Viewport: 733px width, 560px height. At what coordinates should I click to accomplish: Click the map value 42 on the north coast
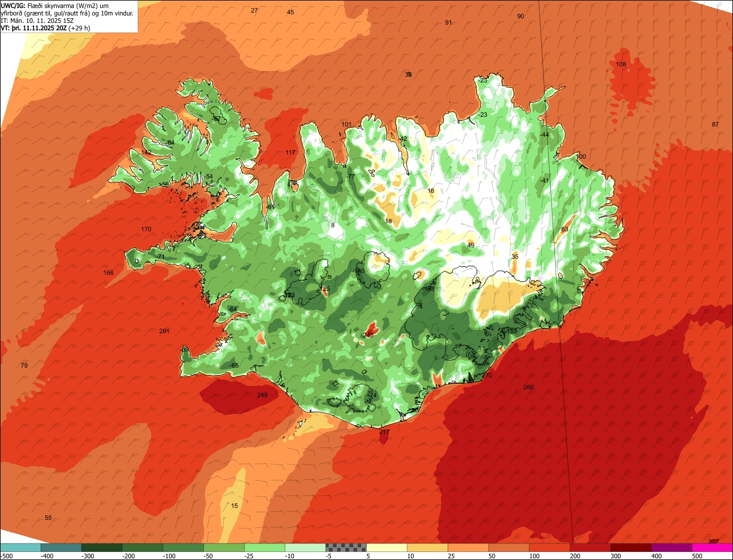(x=403, y=139)
